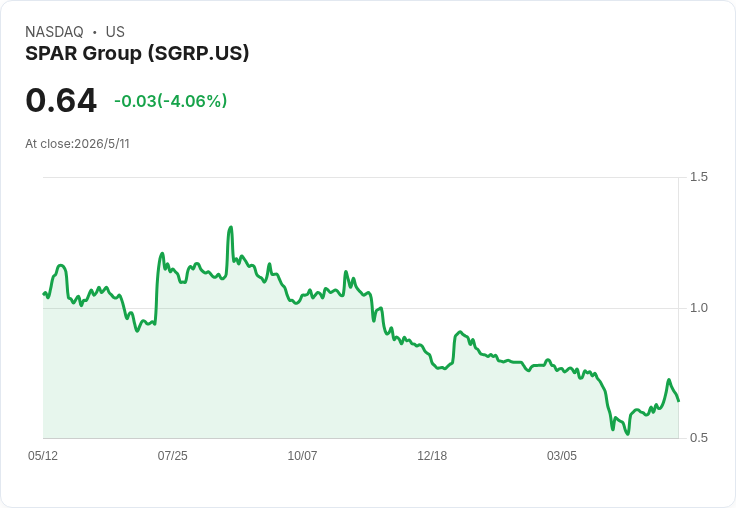Click the 12/18 date axis label
Screen dimensions: 736x508
click(432, 455)
